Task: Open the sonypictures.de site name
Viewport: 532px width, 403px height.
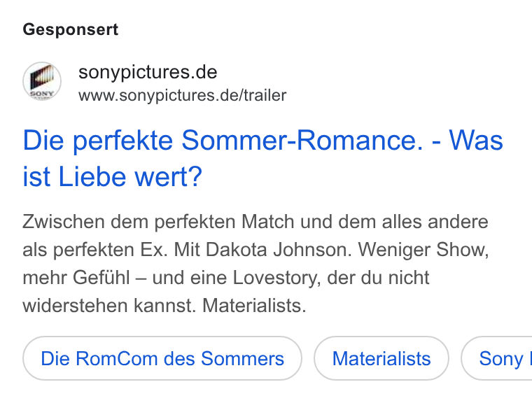Action: click(148, 72)
